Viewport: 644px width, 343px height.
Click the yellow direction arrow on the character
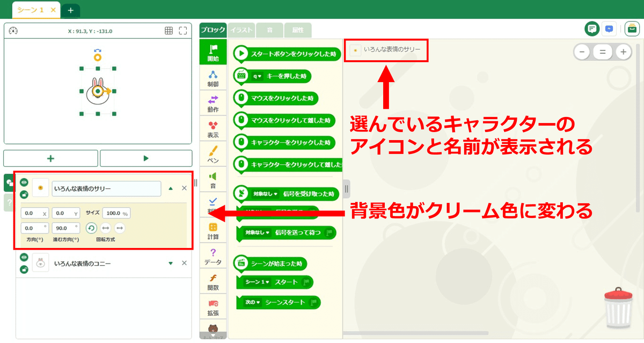coord(108,92)
